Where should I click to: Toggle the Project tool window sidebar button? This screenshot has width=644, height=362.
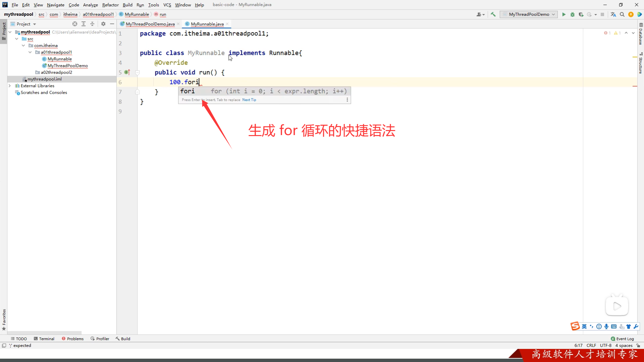coord(4,30)
